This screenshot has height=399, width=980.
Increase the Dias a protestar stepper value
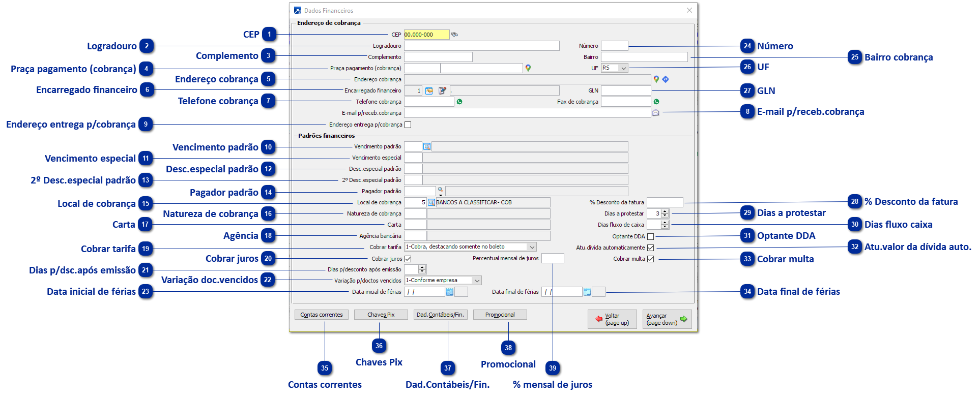(665, 211)
